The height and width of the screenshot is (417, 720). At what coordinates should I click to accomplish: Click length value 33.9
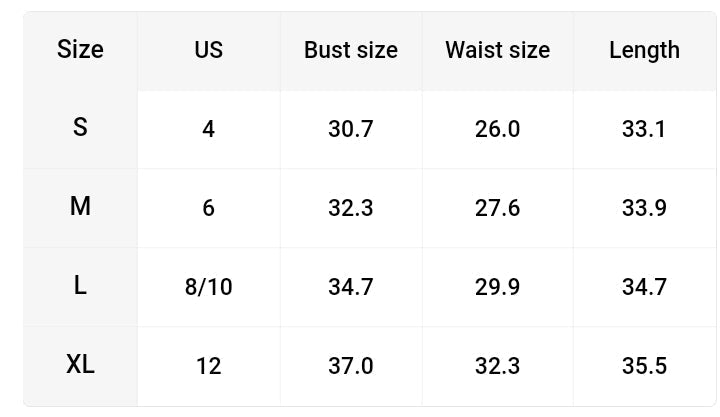pos(644,208)
